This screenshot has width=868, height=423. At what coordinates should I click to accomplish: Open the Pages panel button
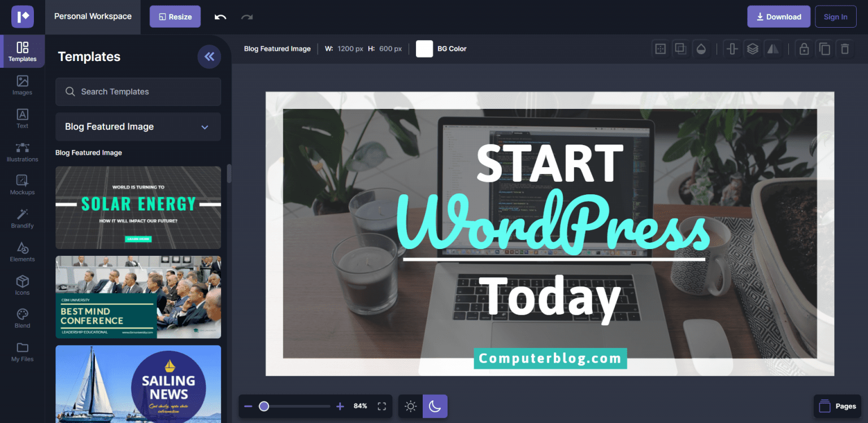[838, 406]
